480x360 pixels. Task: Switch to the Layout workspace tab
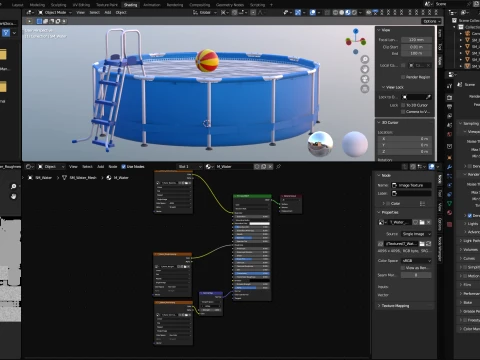pyautogui.click(x=18, y=5)
